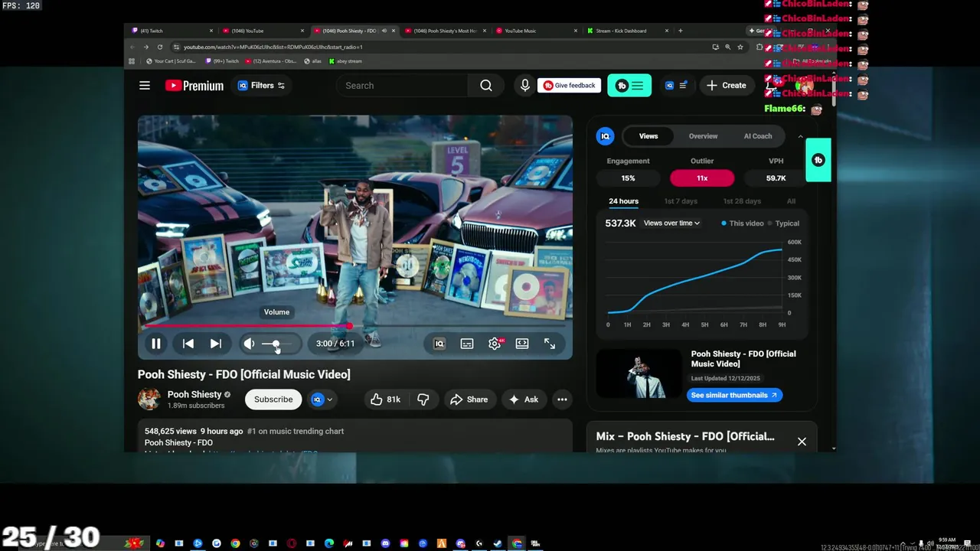980x551 pixels.
Task: Open the FDO thumbnail preview in panel
Action: [x=639, y=373]
